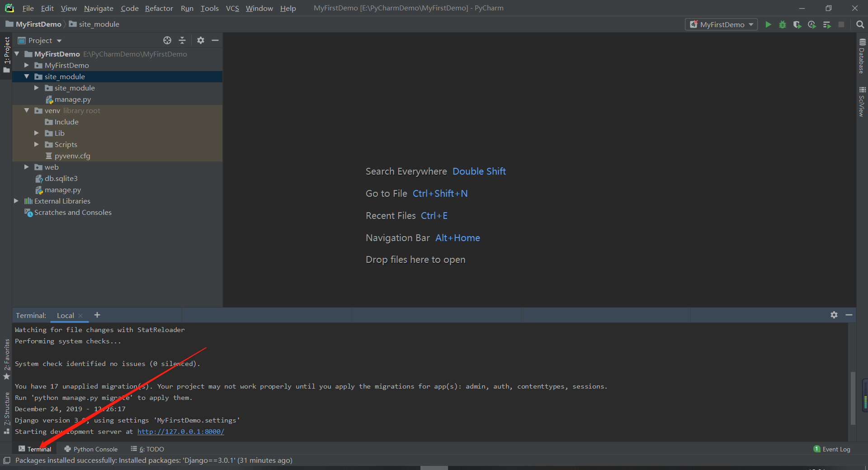
Task: Open the Navigate menu
Action: (x=99, y=8)
